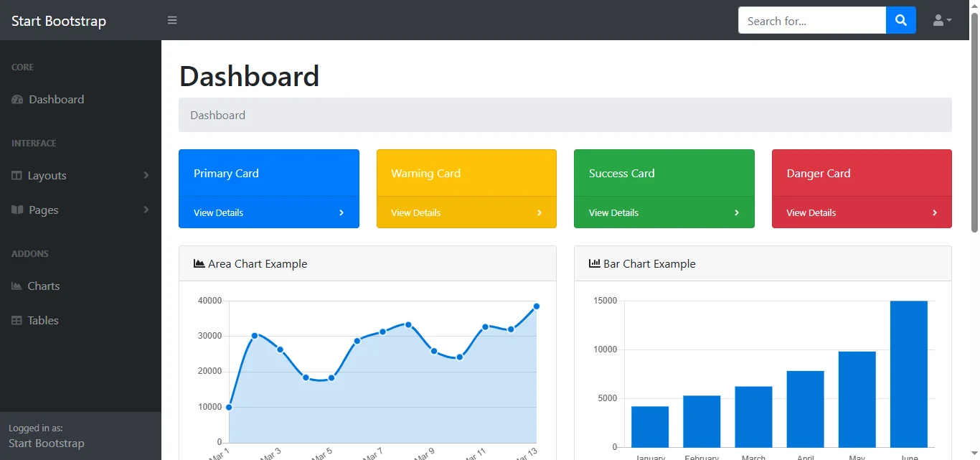Click the Charts area icon in sidebar
Screen dimensions: 980x460
(17, 286)
